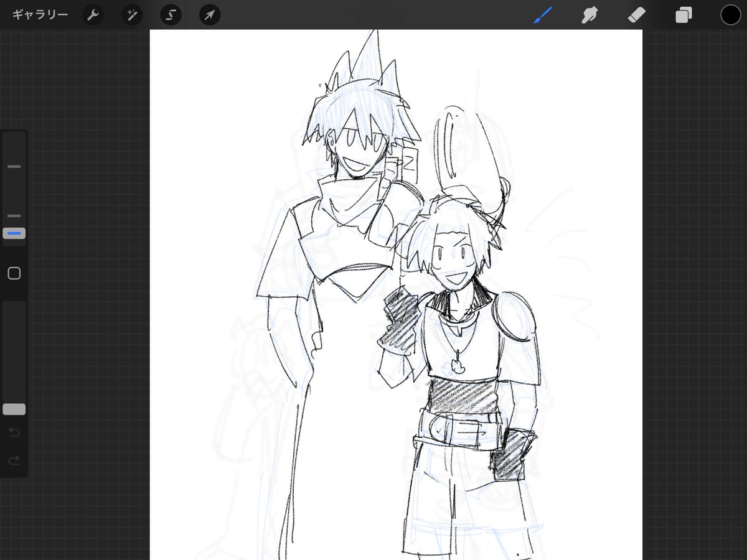Open the Layers panel
Screen dimensions: 747x560
684,15
